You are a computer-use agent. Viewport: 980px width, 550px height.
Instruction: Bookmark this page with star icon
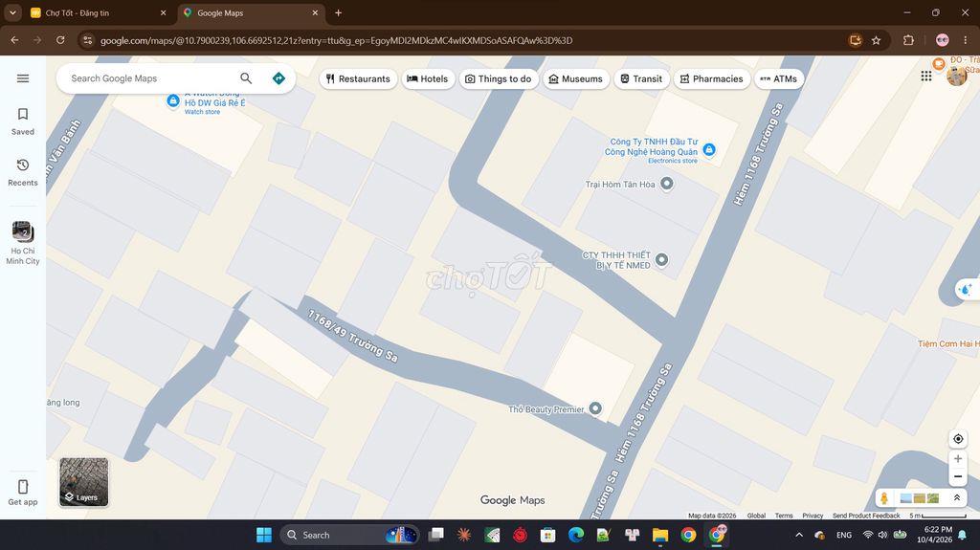point(877,40)
